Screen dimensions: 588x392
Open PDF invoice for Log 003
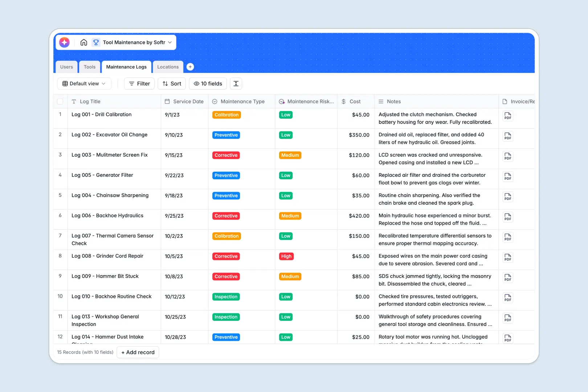point(508,156)
